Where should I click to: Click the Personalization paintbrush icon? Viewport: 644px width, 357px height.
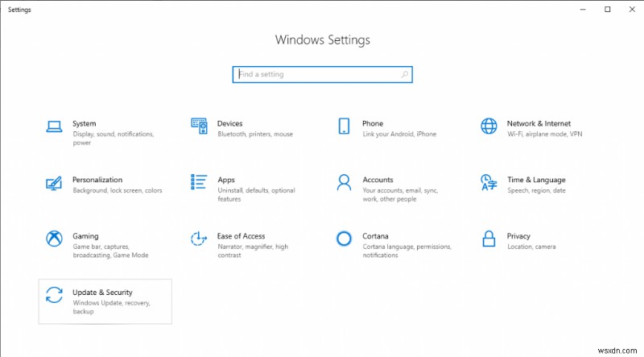(x=54, y=183)
